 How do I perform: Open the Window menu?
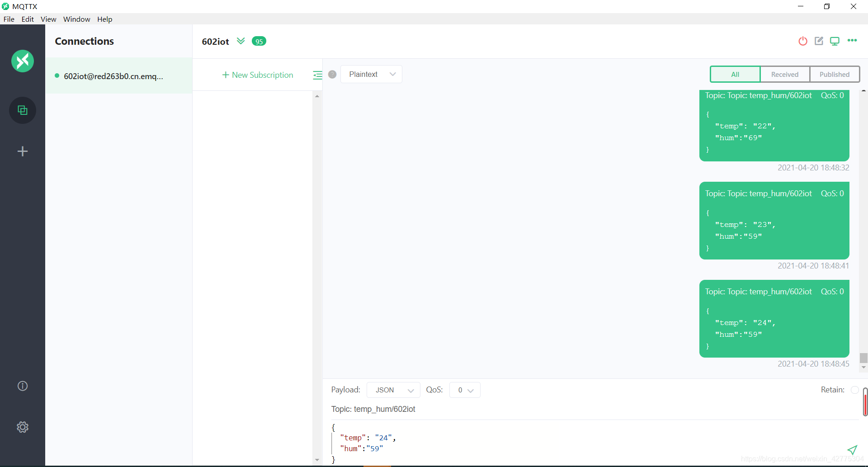76,19
